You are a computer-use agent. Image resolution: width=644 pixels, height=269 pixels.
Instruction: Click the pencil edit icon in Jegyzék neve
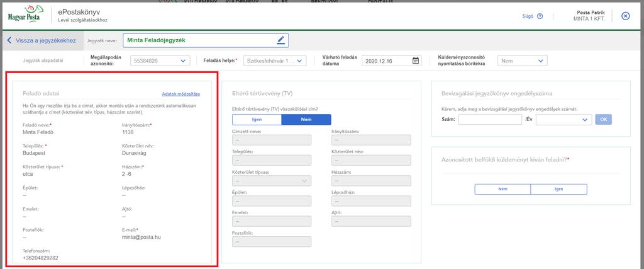(x=280, y=40)
